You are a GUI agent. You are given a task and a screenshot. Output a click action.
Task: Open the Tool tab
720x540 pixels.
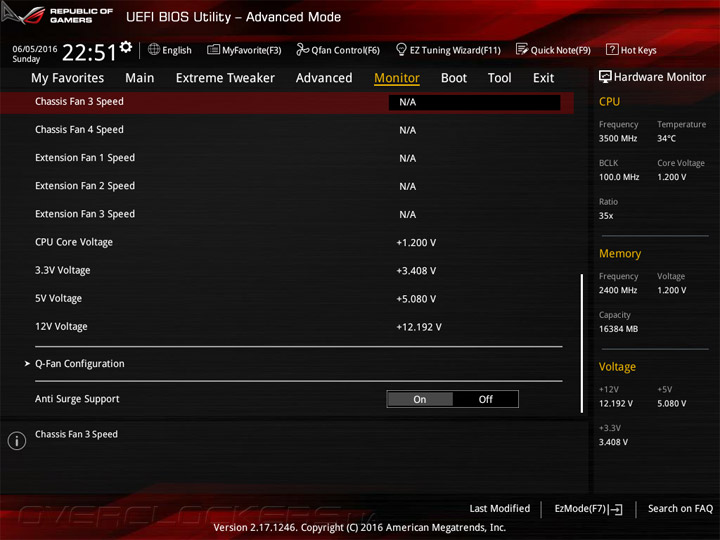coord(500,78)
